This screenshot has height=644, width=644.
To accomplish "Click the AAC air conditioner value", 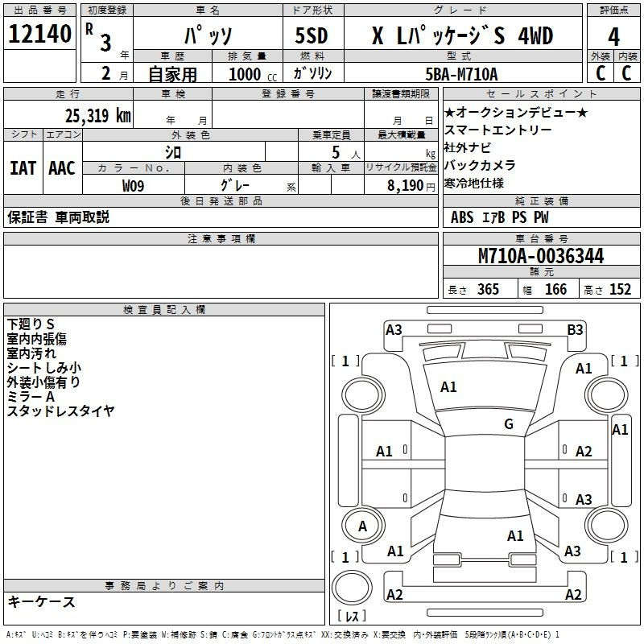I will (x=62, y=168).
